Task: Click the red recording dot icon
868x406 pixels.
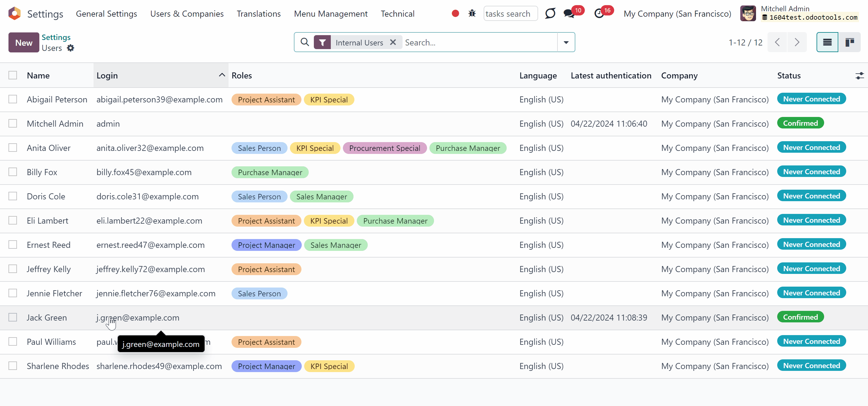Action: tap(455, 14)
